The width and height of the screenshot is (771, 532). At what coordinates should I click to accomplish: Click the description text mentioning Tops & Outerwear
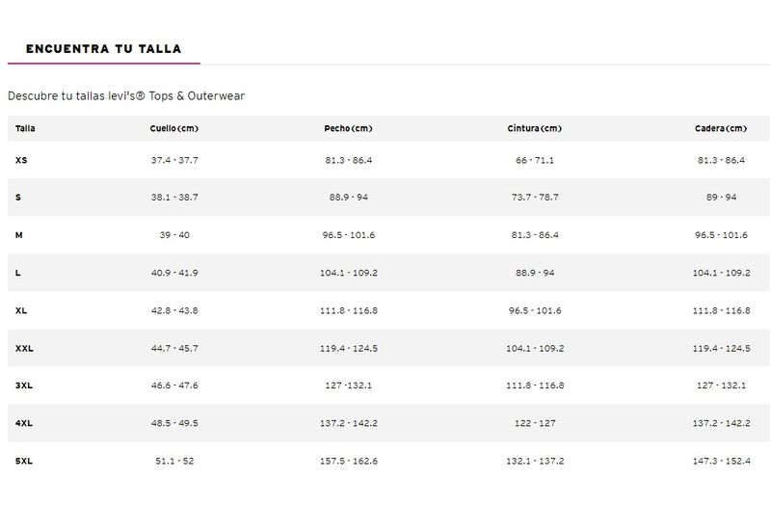click(x=126, y=96)
